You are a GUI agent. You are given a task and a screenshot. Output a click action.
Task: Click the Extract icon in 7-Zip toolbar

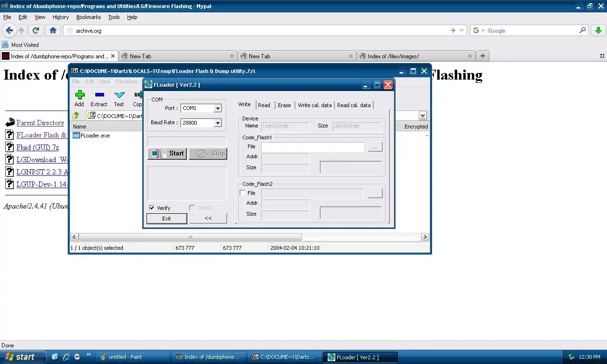click(x=99, y=95)
